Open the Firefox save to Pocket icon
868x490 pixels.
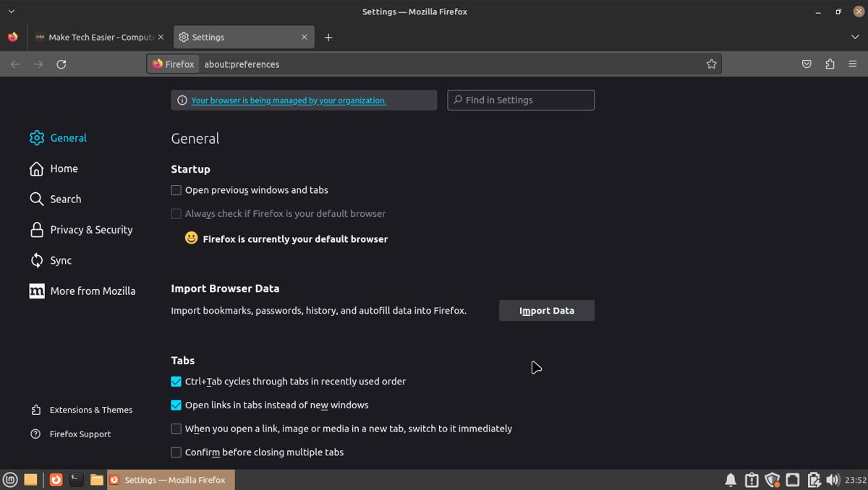coord(806,64)
